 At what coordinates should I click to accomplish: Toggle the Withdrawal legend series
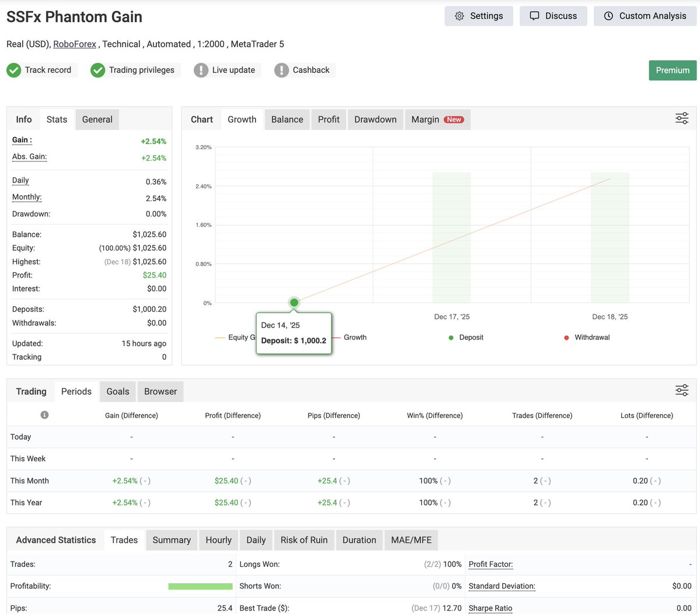[587, 338]
